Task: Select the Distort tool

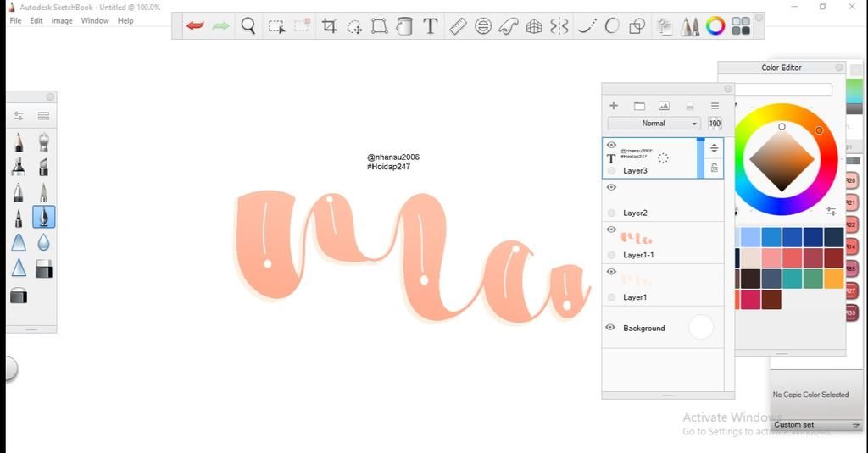Action: click(x=379, y=26)
